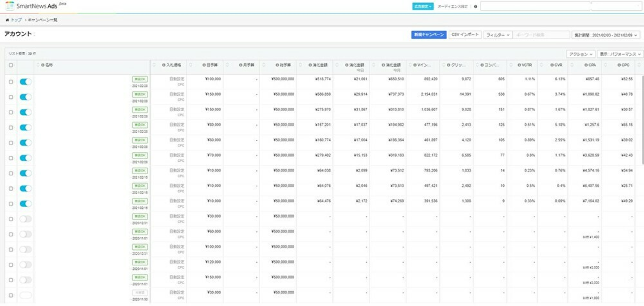Turn off the first campaign's toggle switch
This screenshot has width=644, height=306.
(25, 82)
